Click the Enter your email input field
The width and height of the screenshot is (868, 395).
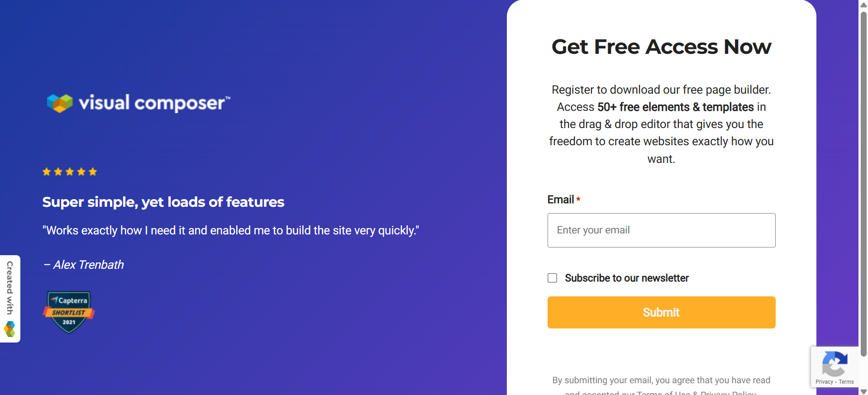[661, 230]
